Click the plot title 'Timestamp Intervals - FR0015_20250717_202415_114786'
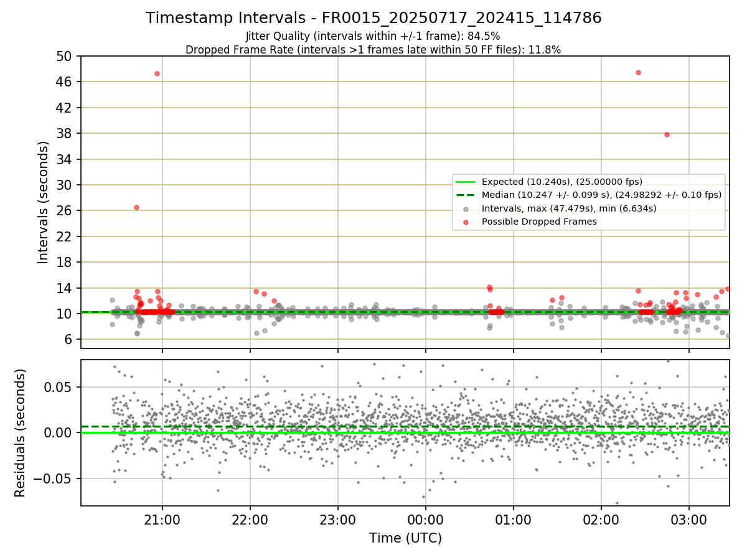This screenshot has height=560, width=747. pyautogui.click(x=374, y=18)
